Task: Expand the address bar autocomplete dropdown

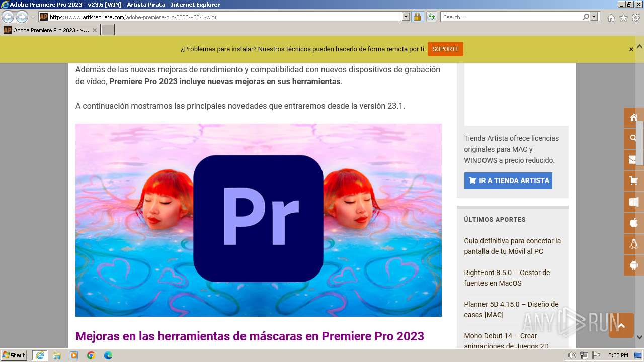Action: coord(406,17)
